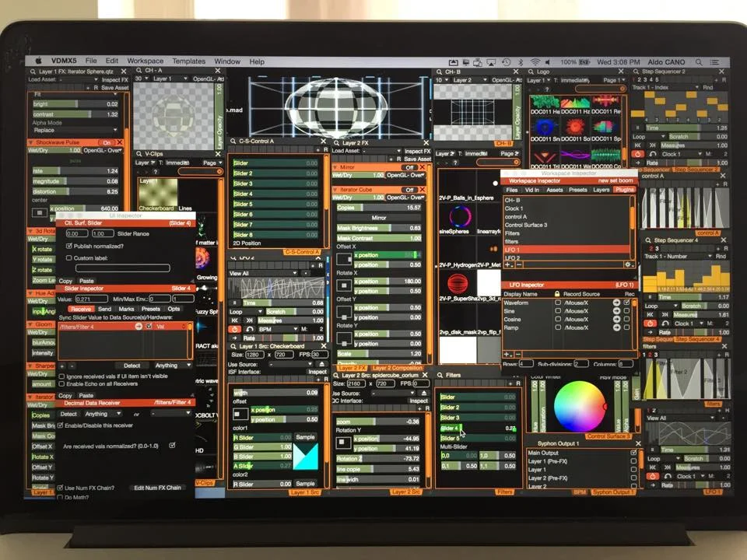Click the Spotlight search icon in menu bar

tap(699, 62)
